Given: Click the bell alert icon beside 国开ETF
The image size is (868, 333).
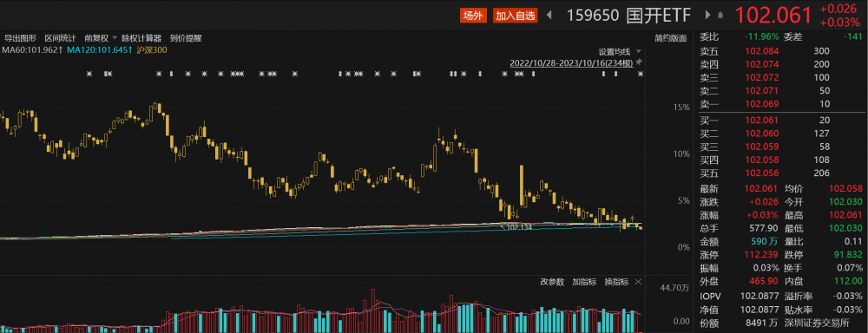Looking at the screenshot, I should 720,16.
